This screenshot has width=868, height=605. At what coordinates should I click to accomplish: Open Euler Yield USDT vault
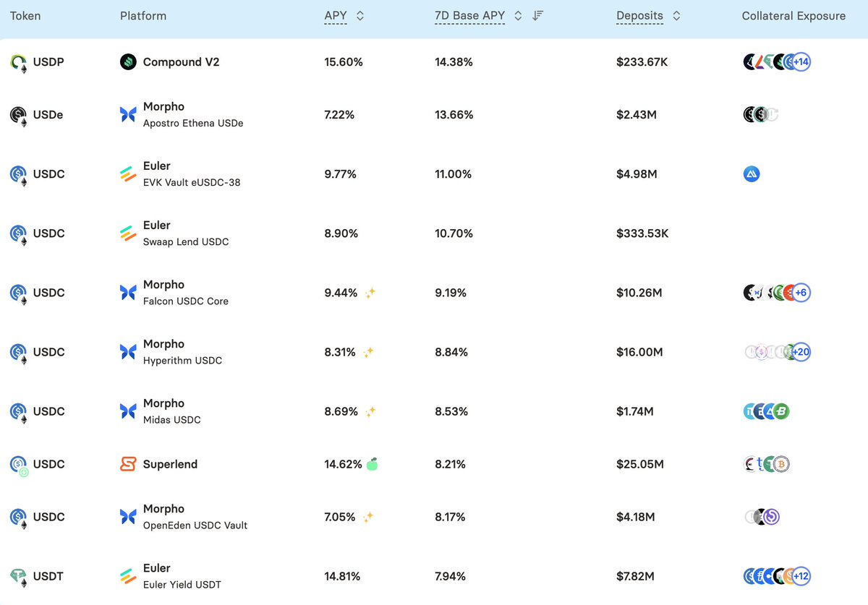click(182, 584)
